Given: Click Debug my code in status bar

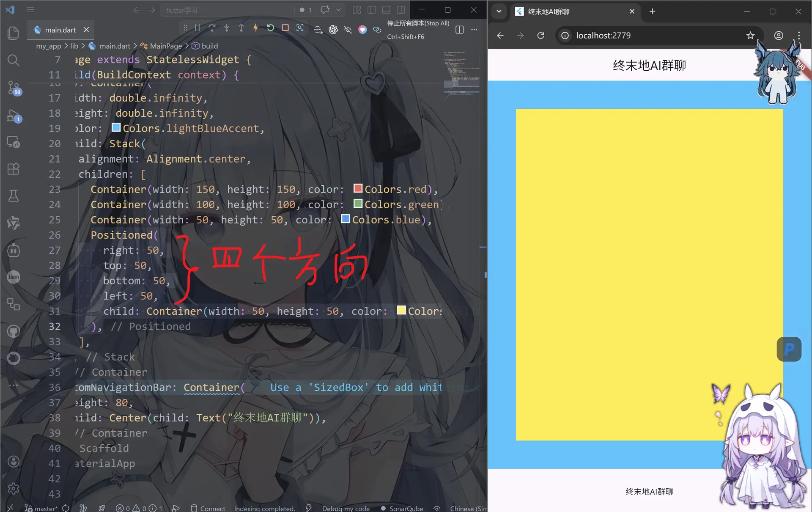Looking at the screenshot, I should point(346,508).
